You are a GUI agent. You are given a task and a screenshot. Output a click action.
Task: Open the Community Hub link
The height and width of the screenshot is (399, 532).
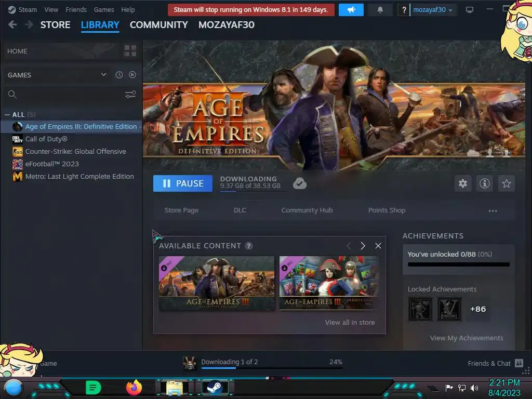[307, 210]
